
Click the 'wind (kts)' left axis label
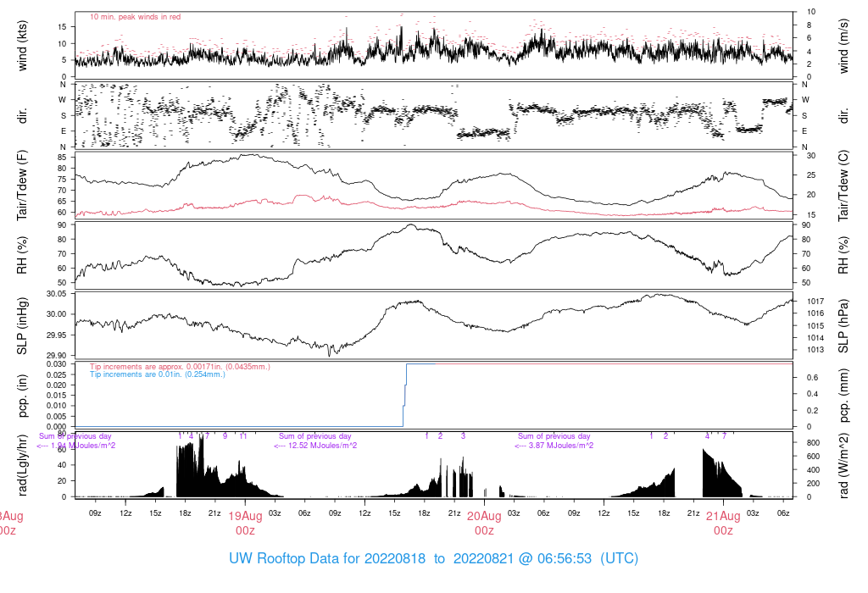point(22,46)
